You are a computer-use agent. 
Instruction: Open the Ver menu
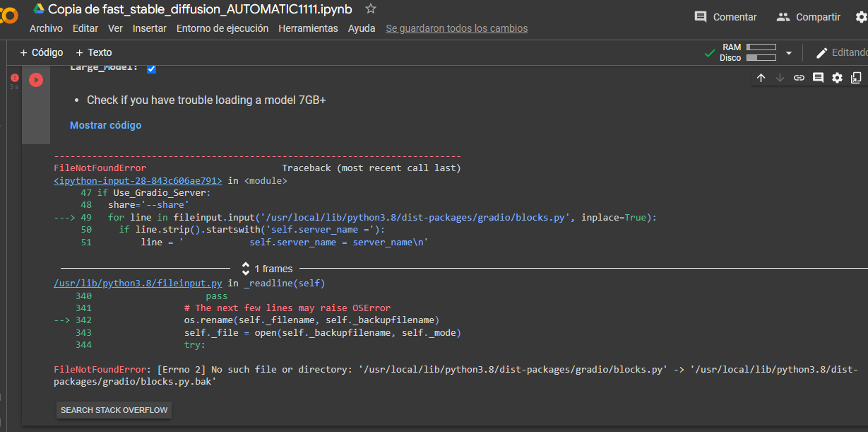pyautogui.click(x=115, y=28)
